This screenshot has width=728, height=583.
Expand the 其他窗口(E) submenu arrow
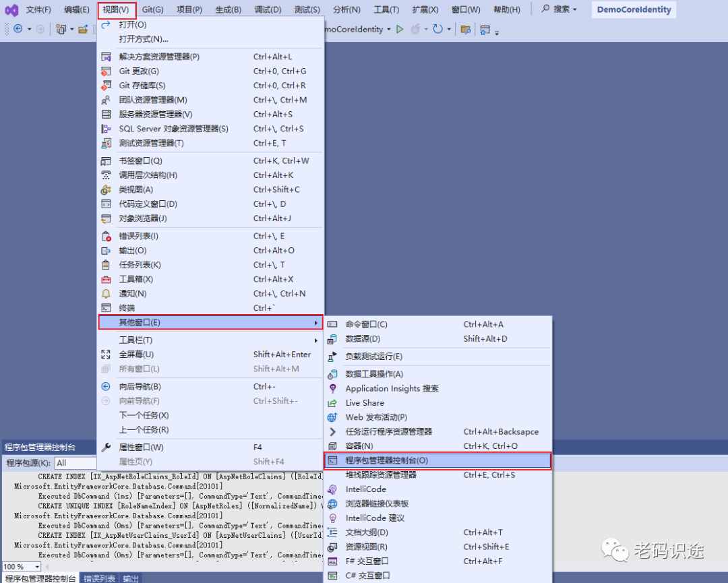(315, 323)
